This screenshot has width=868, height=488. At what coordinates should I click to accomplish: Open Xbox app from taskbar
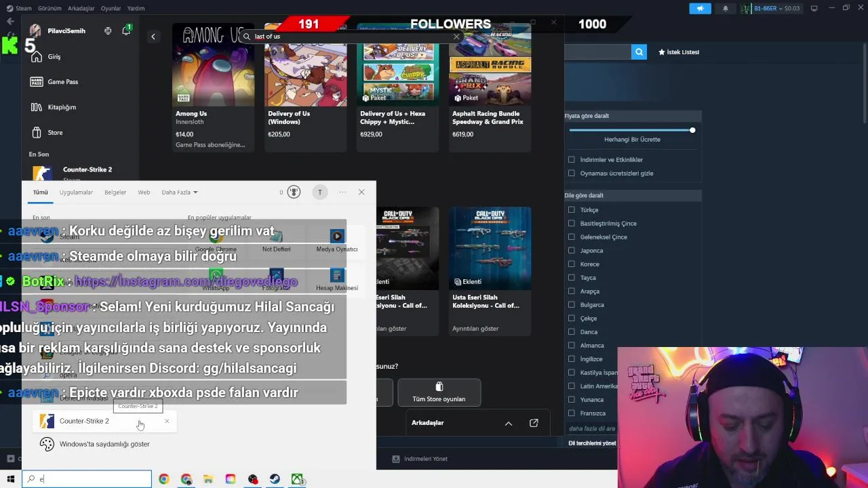[297, 479]
